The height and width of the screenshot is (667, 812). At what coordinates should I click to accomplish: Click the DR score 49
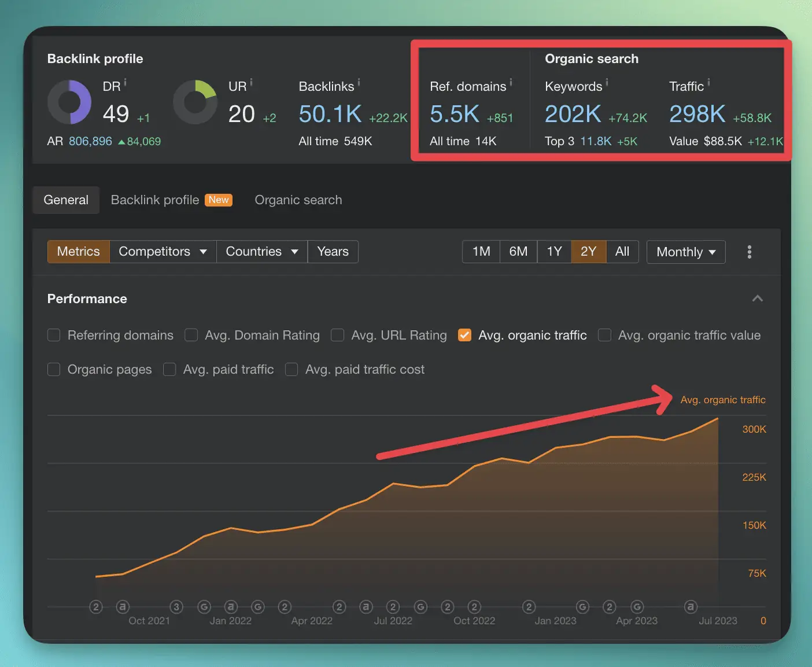(x=116, y=114)
